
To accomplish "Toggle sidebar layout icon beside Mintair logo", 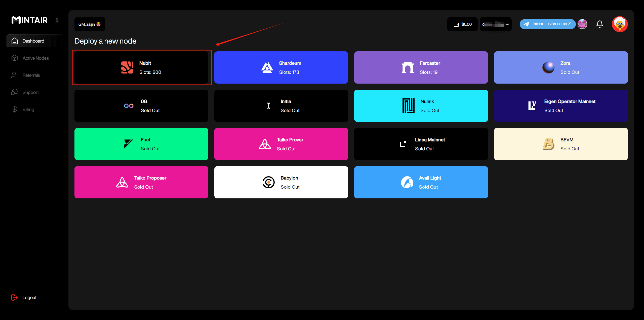I will coord(57,20).
